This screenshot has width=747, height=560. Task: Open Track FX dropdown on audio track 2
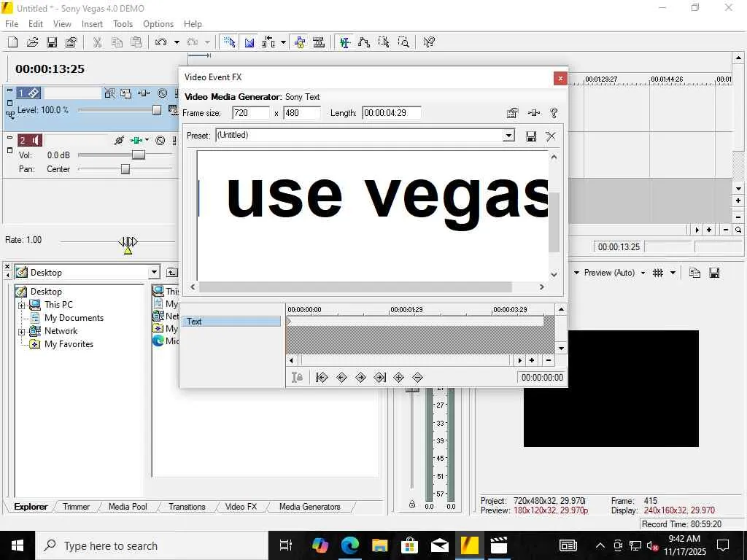(x=147, y=140)
